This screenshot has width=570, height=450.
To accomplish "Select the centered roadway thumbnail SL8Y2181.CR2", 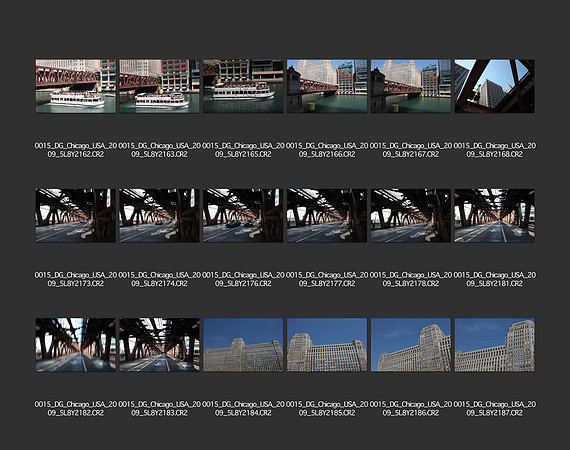I will coord(495,216).
